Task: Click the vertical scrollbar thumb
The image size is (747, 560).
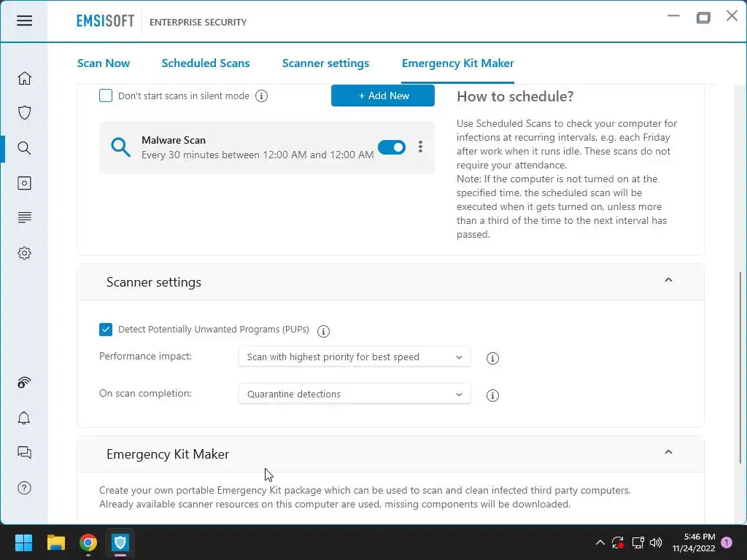Action: (x=740, y=367)
